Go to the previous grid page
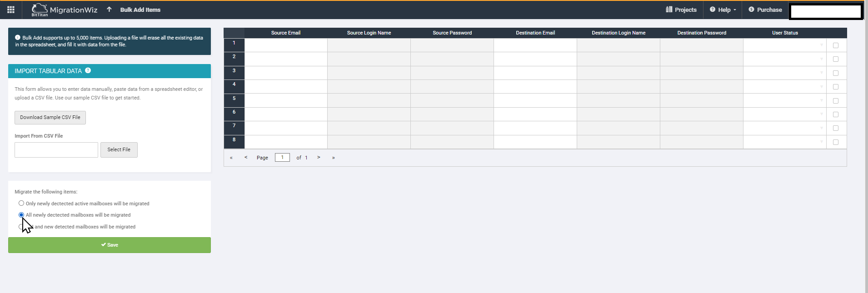The image size is (868, 293). pos(246,157)
